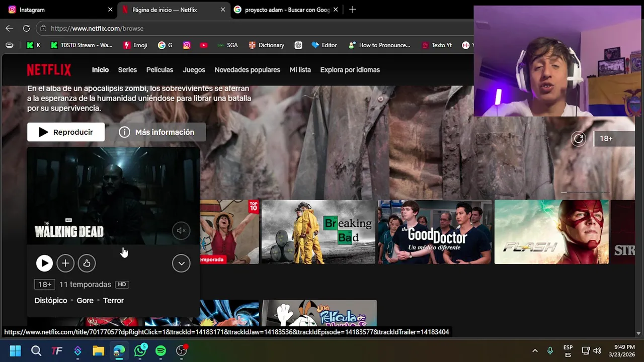The image size is (644, 362).
Task: Click the Distópico genre tag
Action: [x=51, y=300]
